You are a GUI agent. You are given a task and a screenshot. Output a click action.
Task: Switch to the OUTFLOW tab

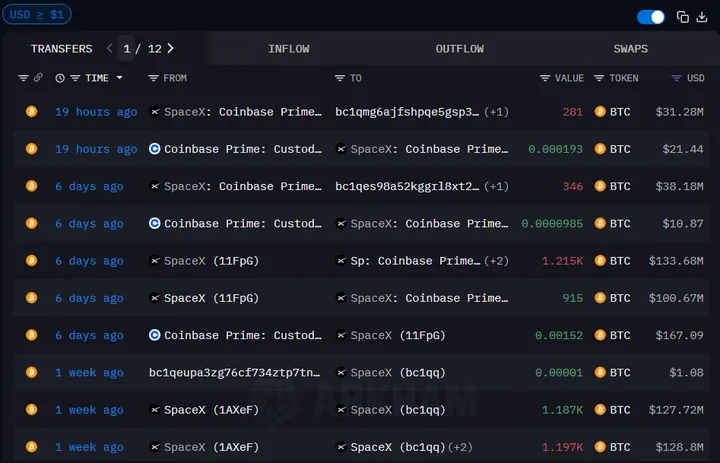click(459, 49)
